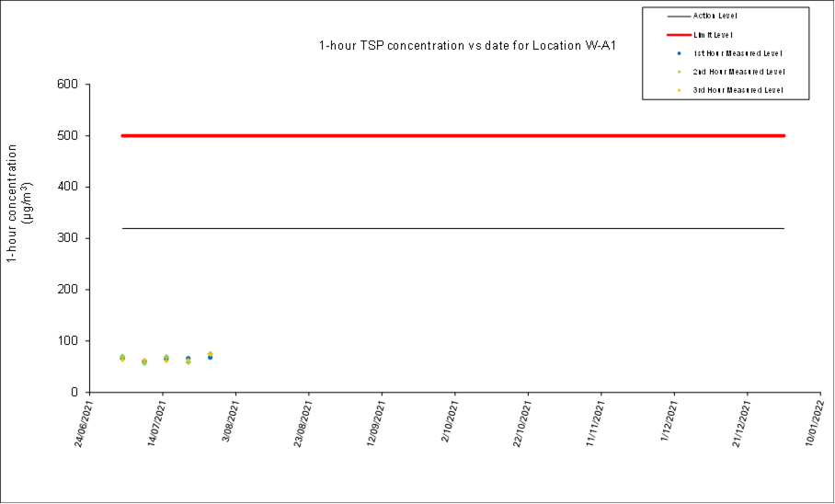Select the yellow 3rd Hour marker in legend
Image resolution: width=835 pixels, height=504 pixels.
click(x=678, y=89)
